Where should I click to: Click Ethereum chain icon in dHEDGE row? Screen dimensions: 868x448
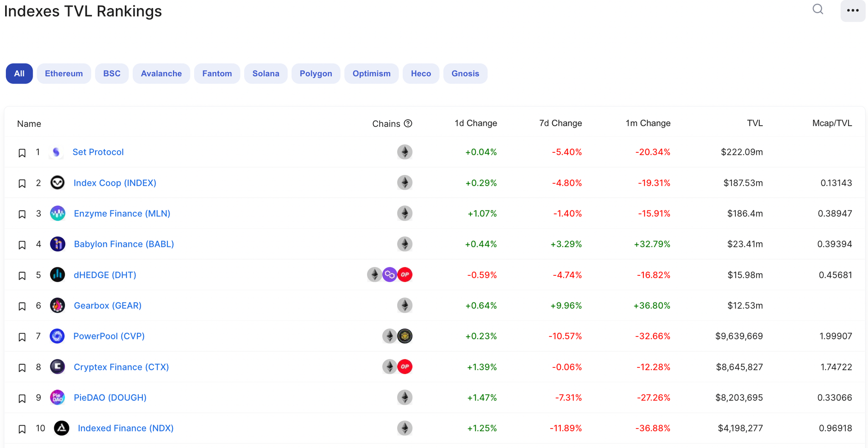click(x=374, y=275)
